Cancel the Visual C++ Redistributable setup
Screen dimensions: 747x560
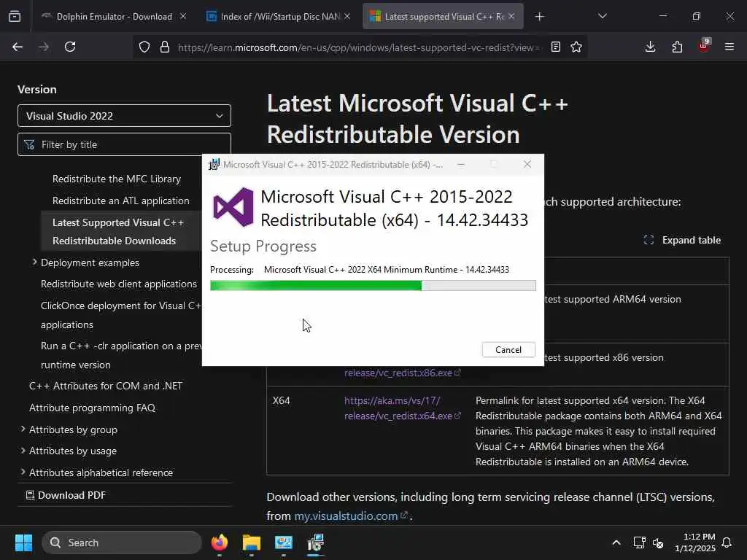[508, 349]
